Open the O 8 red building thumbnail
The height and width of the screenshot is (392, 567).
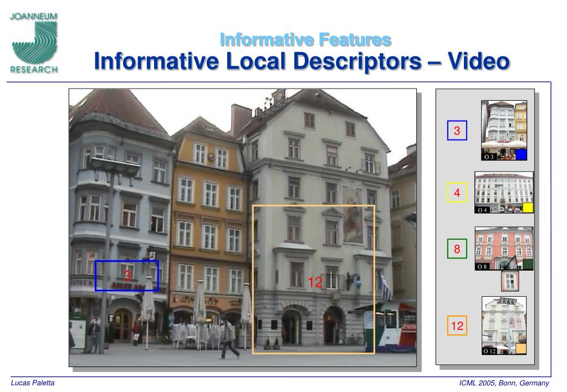pyautogui.click(x=504, y=248)
